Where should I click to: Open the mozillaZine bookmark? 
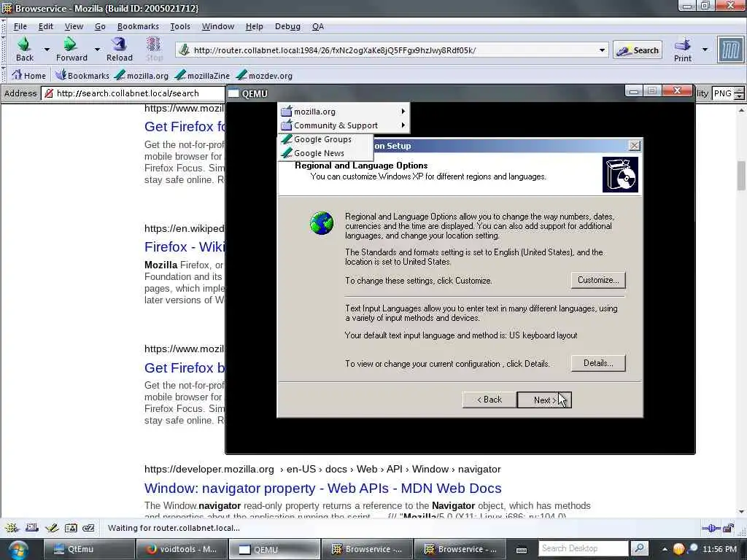203,75
